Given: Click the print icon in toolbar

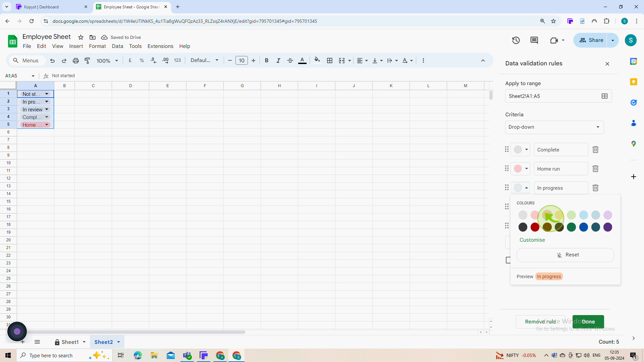Looking at the screenshot, I should 75,61.
